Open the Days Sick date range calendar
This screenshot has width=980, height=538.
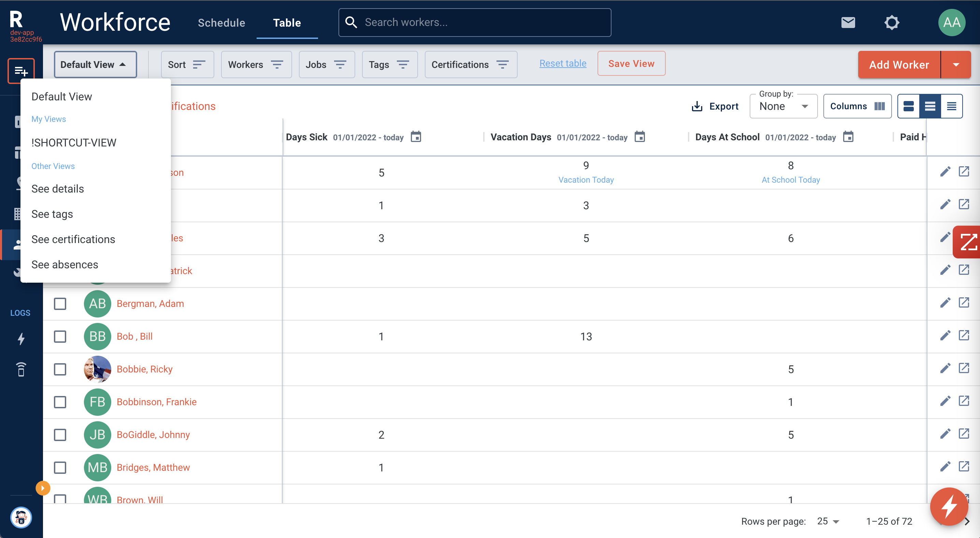(416, 137)
